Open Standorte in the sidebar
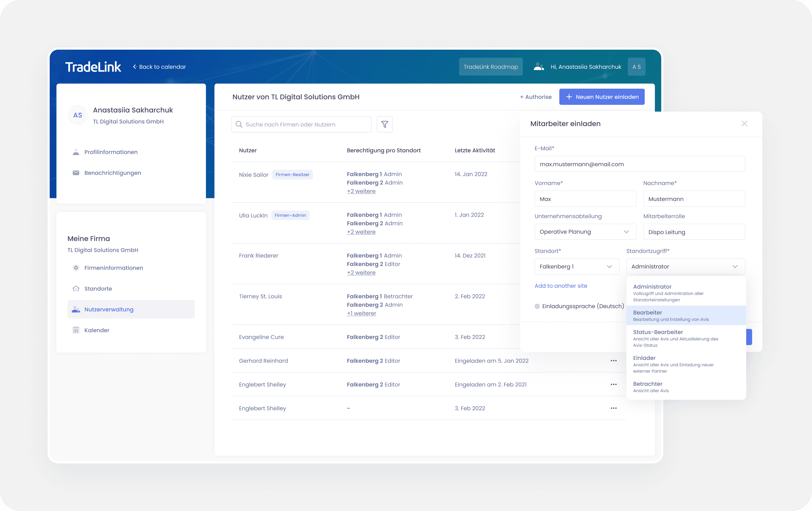 pos(98,289)
